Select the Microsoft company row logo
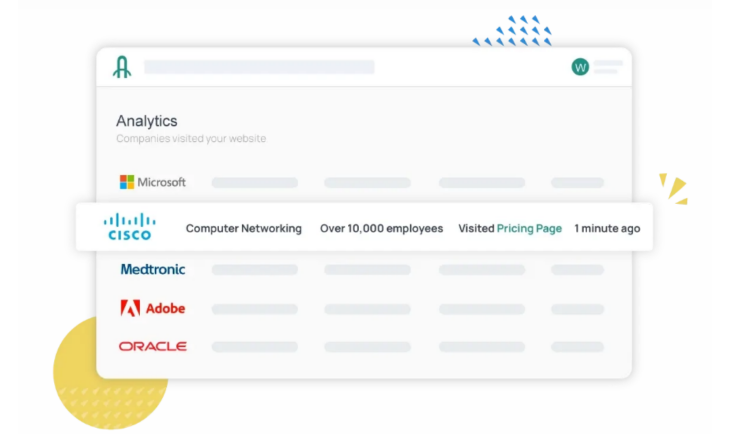 point(153,182)
